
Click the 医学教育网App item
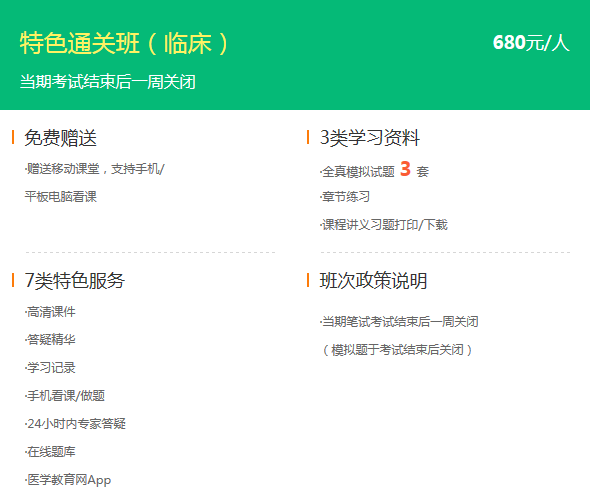pos(68,480)
